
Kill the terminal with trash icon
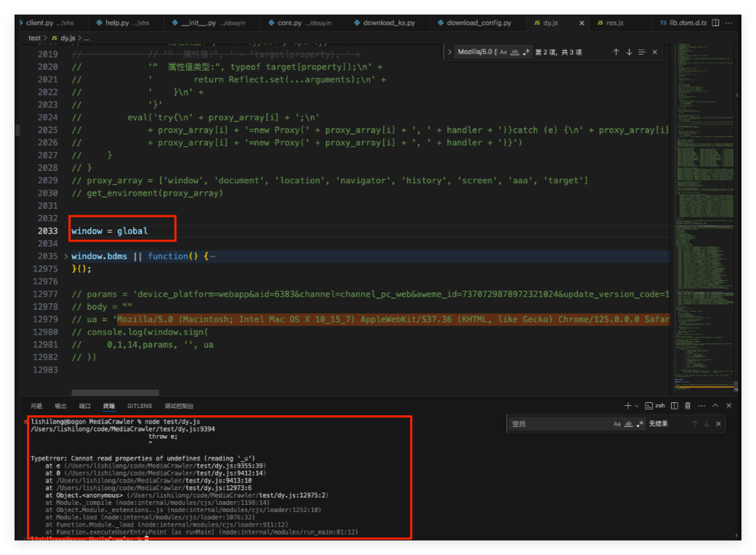pyautogui.click(x=688, y=406)
